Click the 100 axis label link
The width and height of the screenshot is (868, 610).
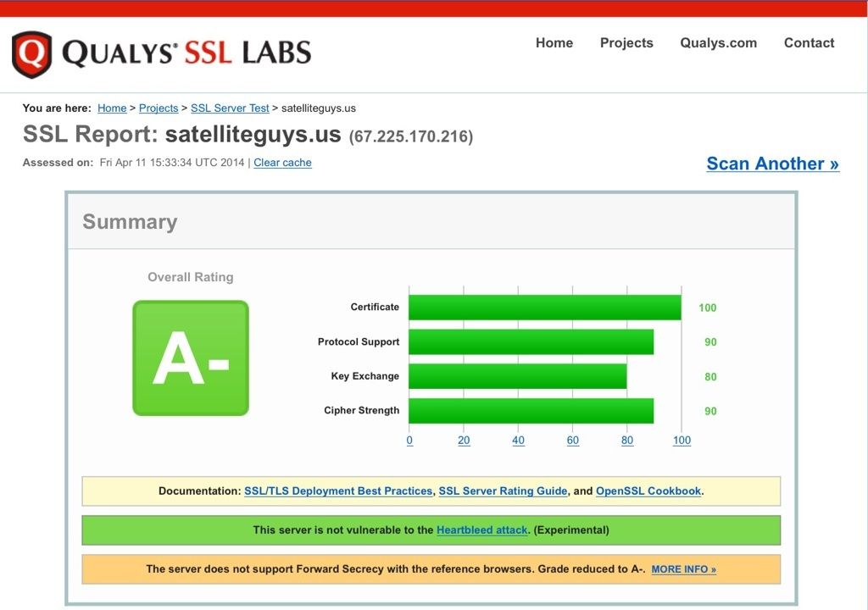[x=682, y=440]
